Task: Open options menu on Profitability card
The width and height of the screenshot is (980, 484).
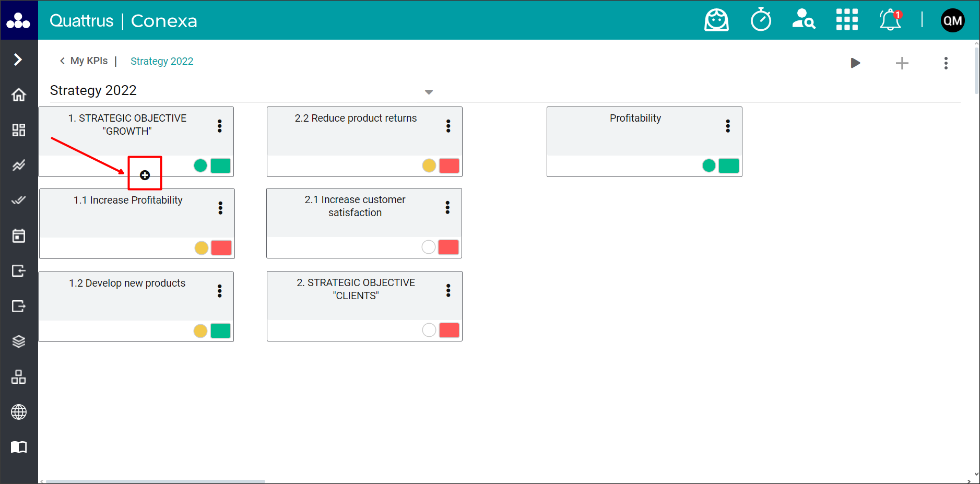Action: click(727, 126)
